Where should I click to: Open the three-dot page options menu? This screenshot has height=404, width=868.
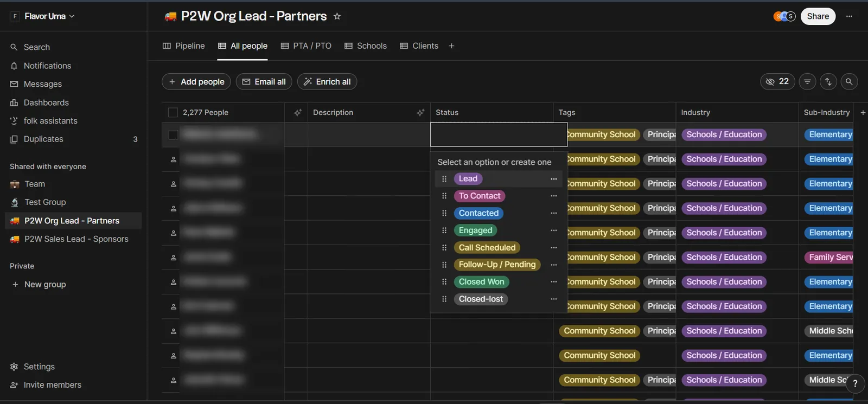(x=849, y=16)
